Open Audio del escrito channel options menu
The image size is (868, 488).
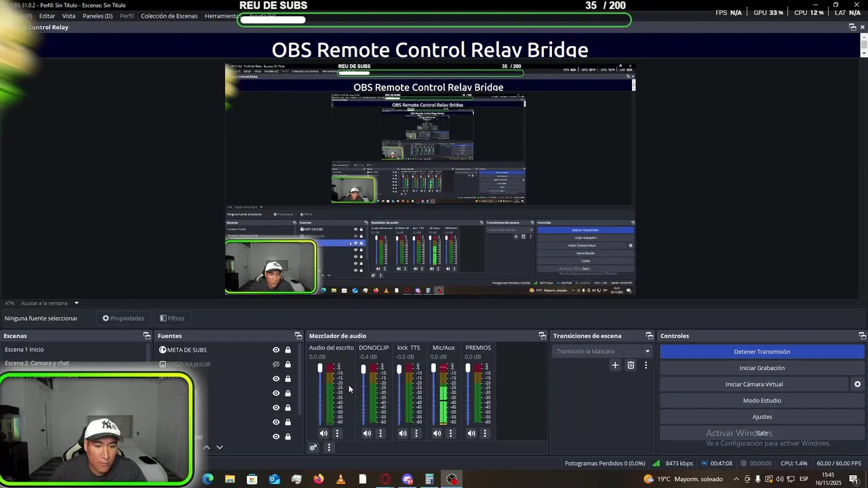337,433
